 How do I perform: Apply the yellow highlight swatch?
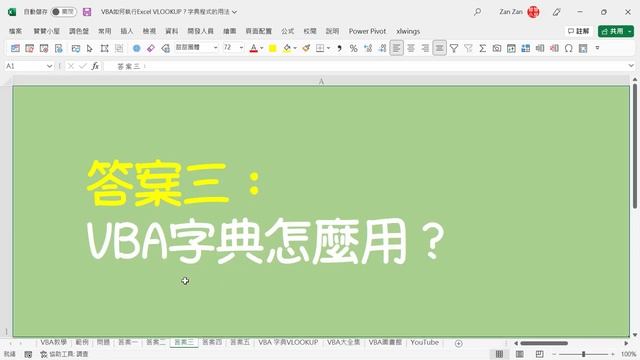[x=273, y=48]
